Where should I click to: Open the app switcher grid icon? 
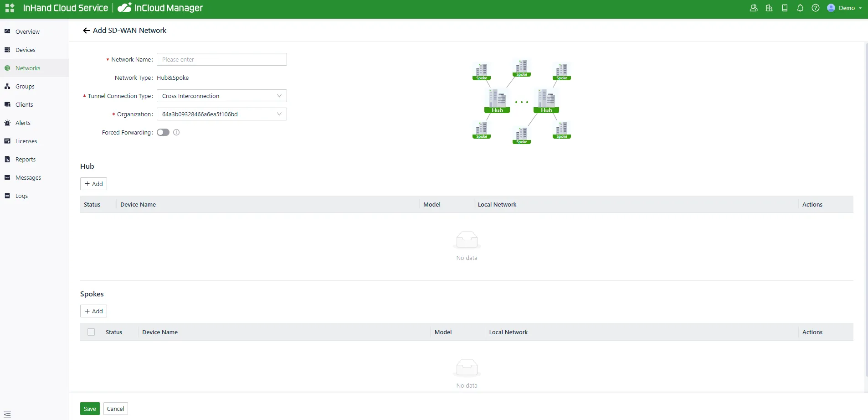click(10, 8)
